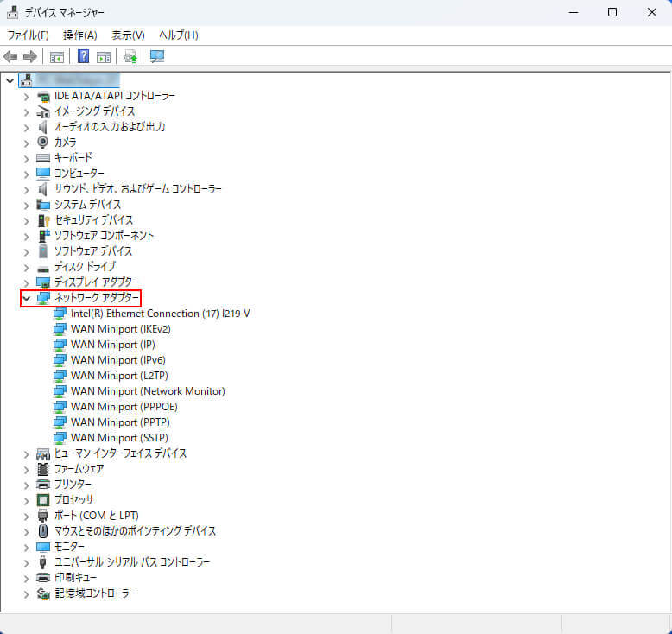Click the scan for hardware changes monitor icon
Viewport: 672px width, 634px height.
click(x=157, y=56)
